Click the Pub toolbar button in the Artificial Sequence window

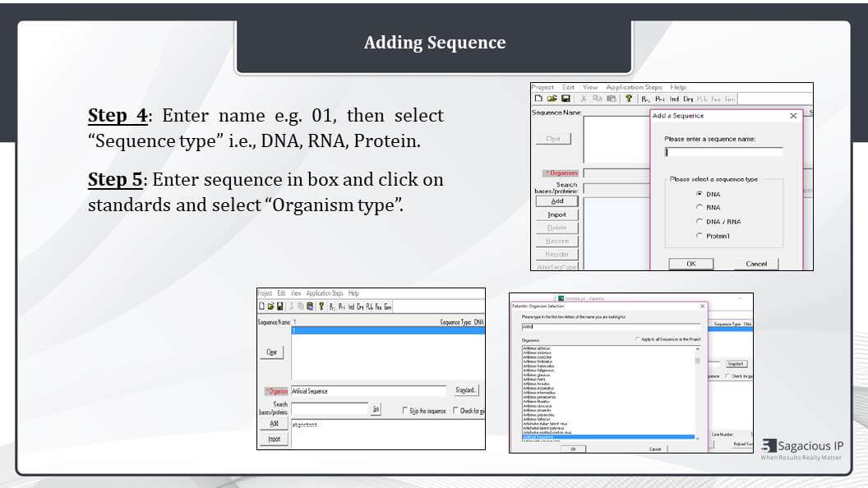[369, 306]
